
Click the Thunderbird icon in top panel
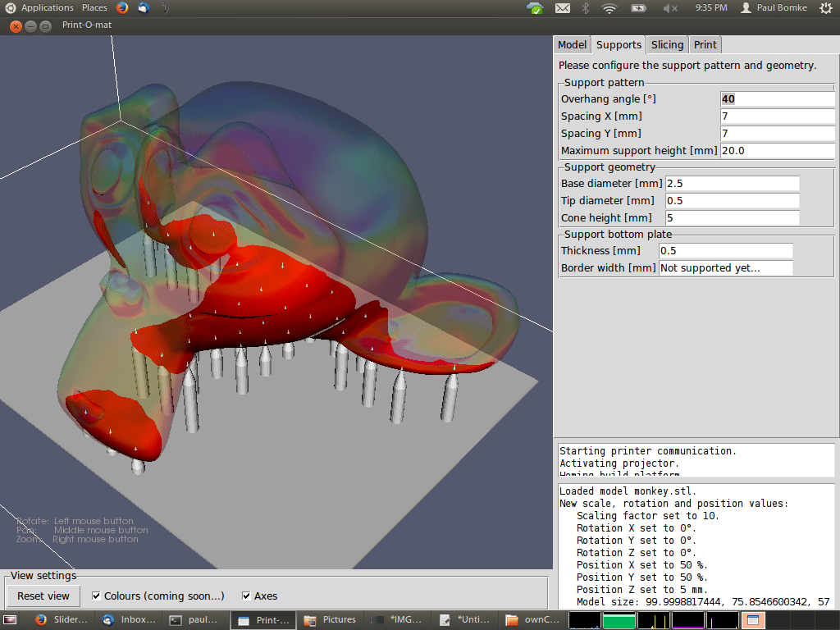click(x=144, y=8)
